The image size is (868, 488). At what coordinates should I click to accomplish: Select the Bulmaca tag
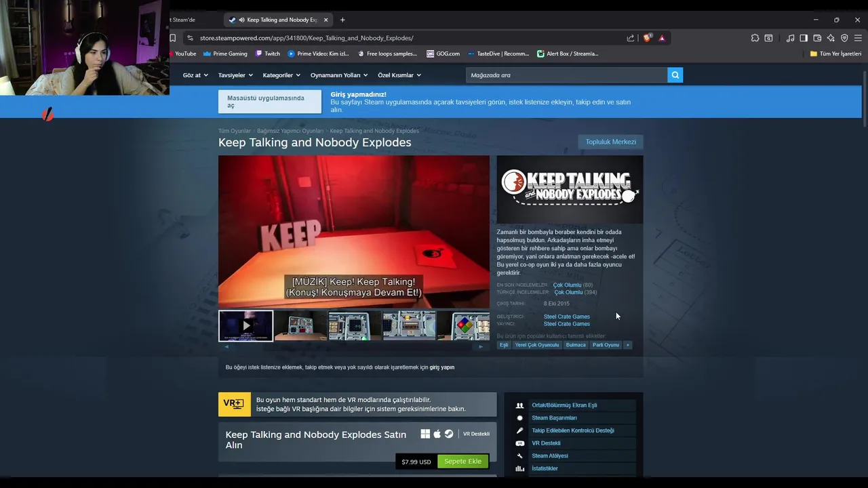pos(576,345)
